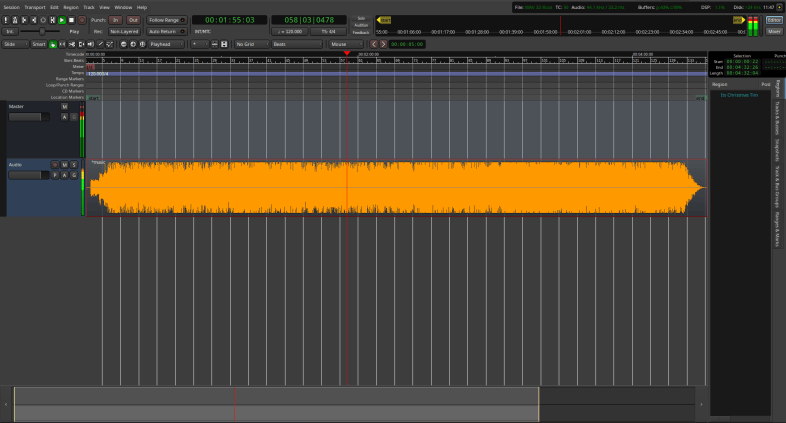Arm the Audio track record button
The height and width of the screenshot is (423, 786).
click(x=54, y=164)
